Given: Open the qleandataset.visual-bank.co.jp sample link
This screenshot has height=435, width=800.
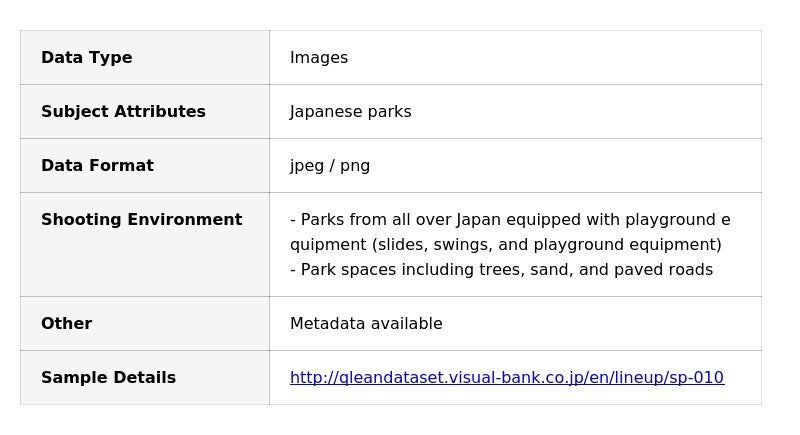Looking at the screenshot, I should pos(506,378).
